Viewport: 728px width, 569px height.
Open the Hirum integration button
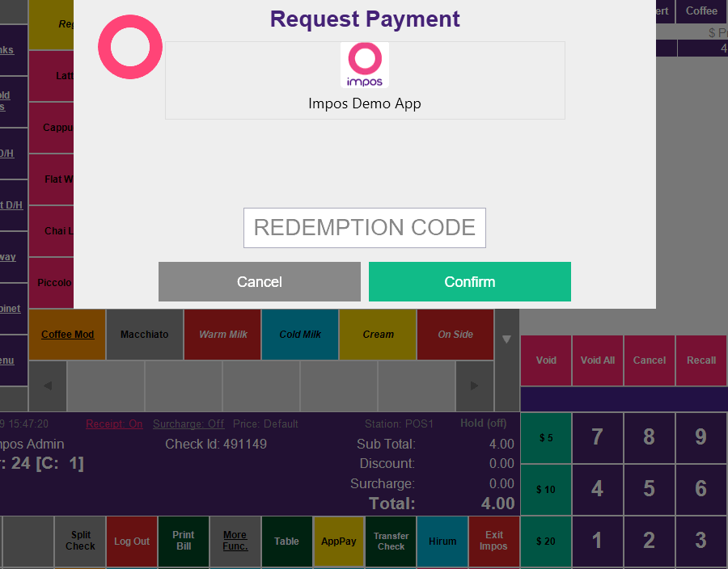pyautogui.click(x=442, y=542)
